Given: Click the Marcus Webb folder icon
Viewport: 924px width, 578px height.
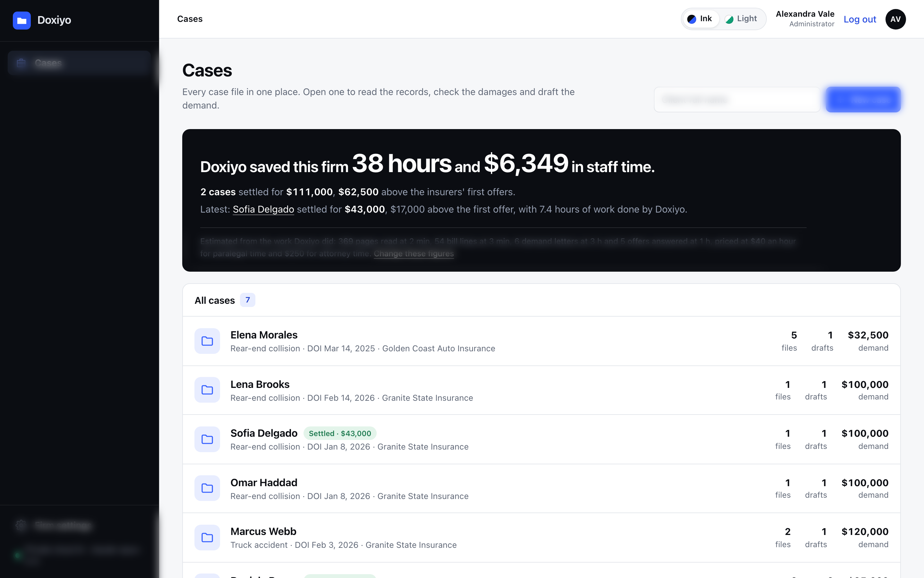Looking at the screenshot, I should 207,538.
